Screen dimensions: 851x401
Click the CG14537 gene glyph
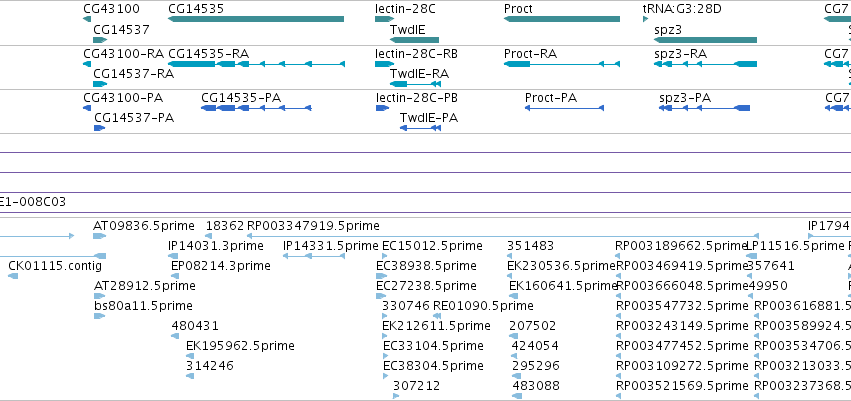pyautogui.click(x=100, y=40)
